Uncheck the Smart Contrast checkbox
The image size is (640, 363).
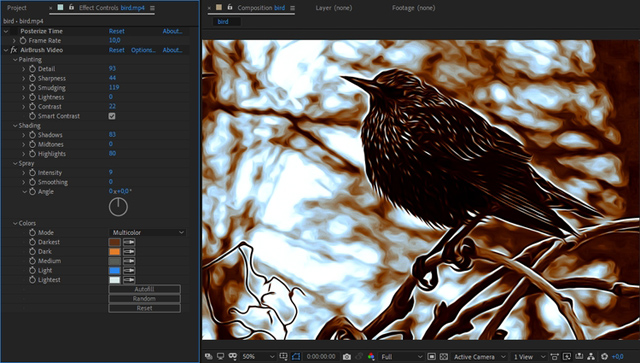tap(112, 116)
